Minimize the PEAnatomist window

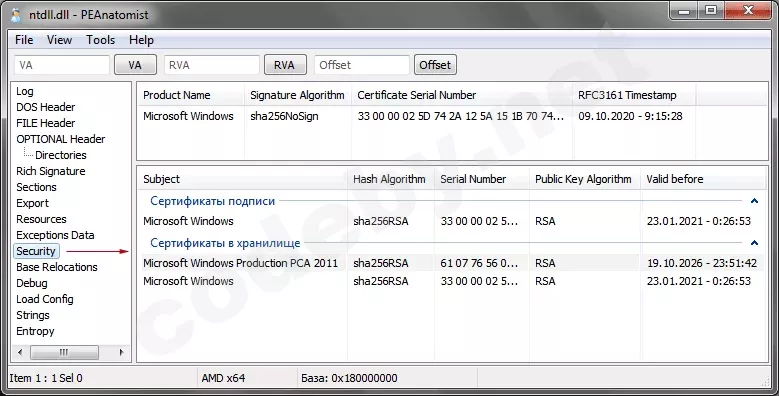tap(684, 10)
